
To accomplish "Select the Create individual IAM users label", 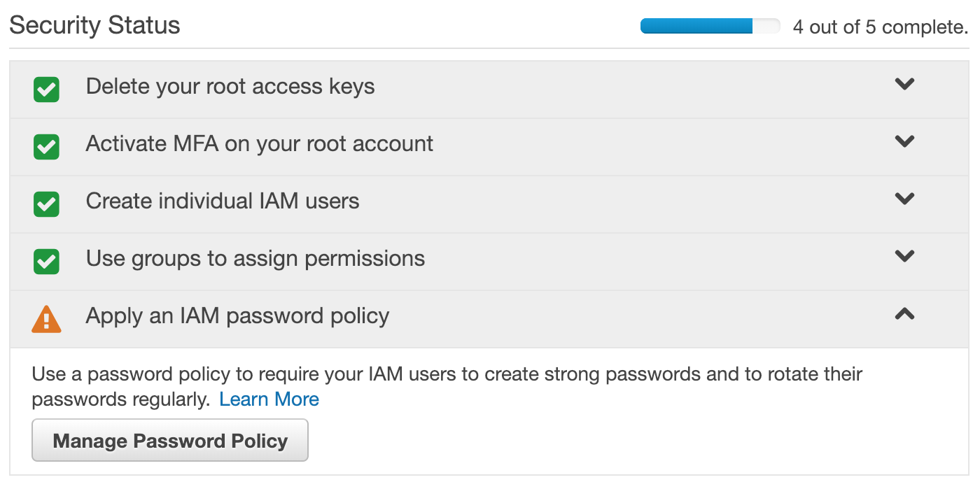I will [223, 201].
